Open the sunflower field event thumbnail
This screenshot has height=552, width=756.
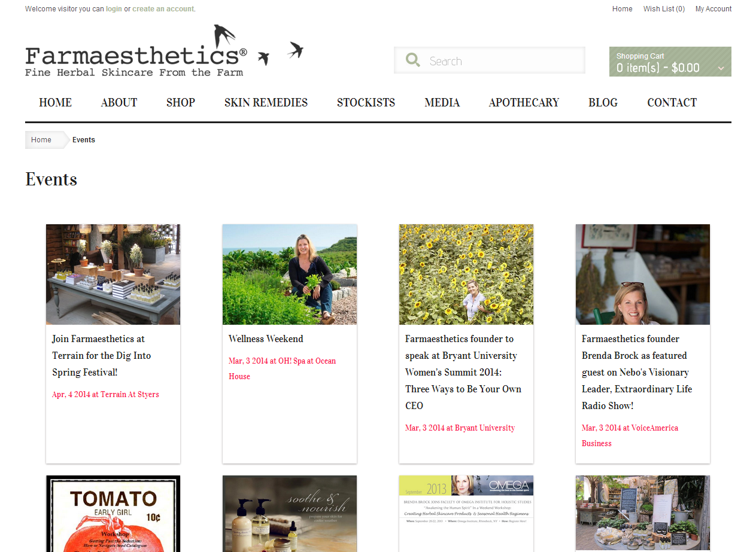[x=466, y=275]
